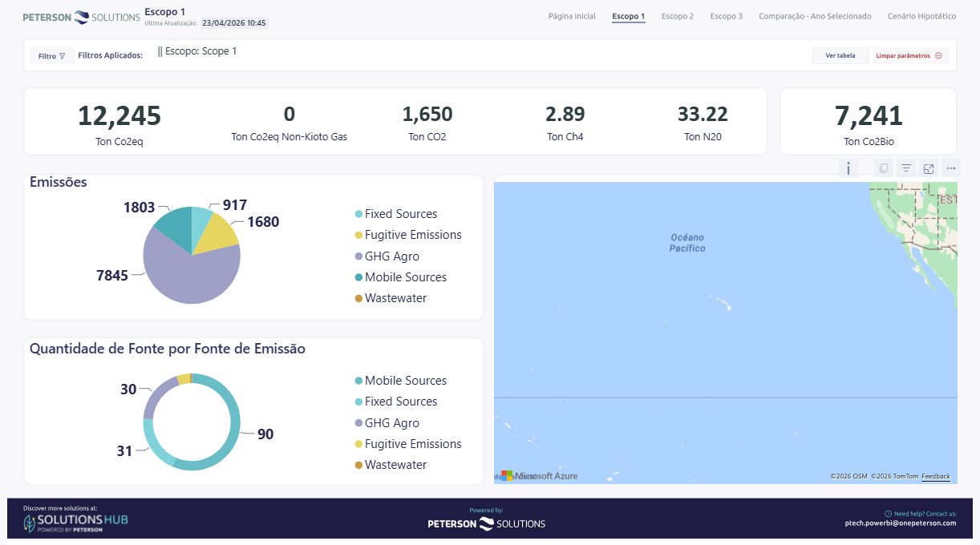The width and height of the screenshot is (980, 545).
Task: Click the last update timestamp 23/04/2026 10:45
Action: (x=234, y=23)
